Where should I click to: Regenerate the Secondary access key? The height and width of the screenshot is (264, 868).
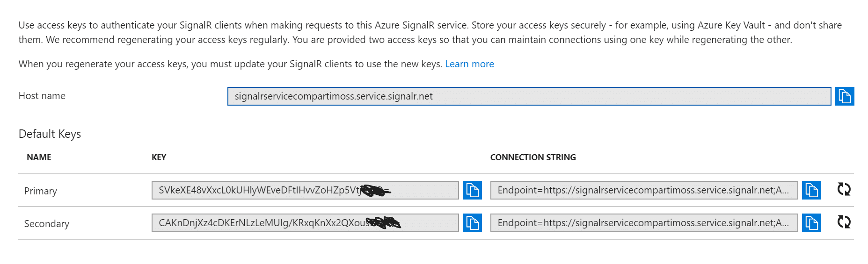click(844, 222)
